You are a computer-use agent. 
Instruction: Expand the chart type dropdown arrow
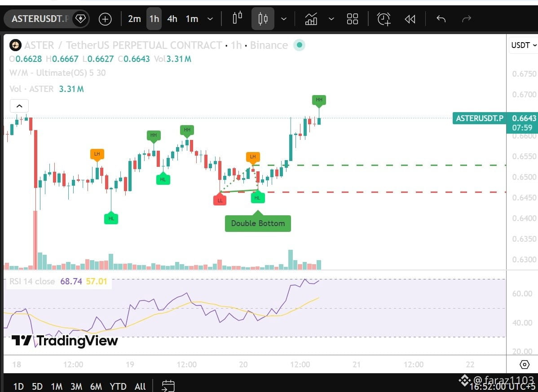[284, 19]
